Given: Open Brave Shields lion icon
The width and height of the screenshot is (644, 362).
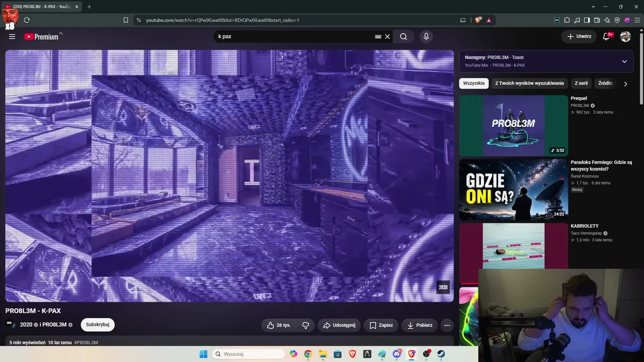Looking at the screenshot, I should point(478,20).
